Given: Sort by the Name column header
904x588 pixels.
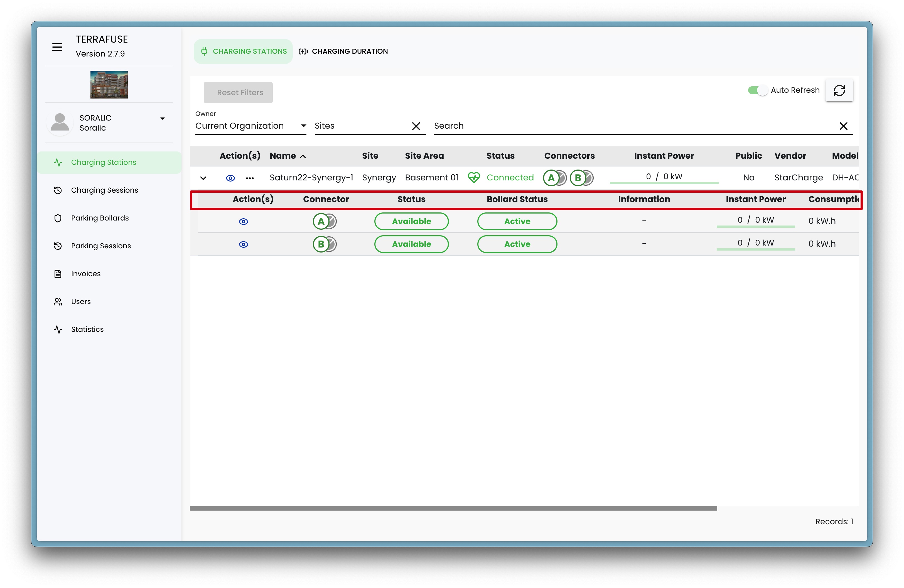Looking at the screenshot, I should (283, 156).
